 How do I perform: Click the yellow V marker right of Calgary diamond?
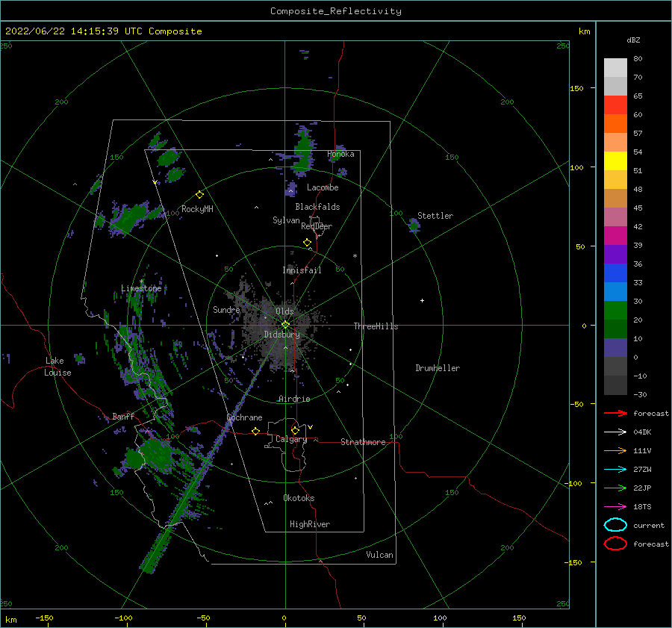(x=310, y=427)
